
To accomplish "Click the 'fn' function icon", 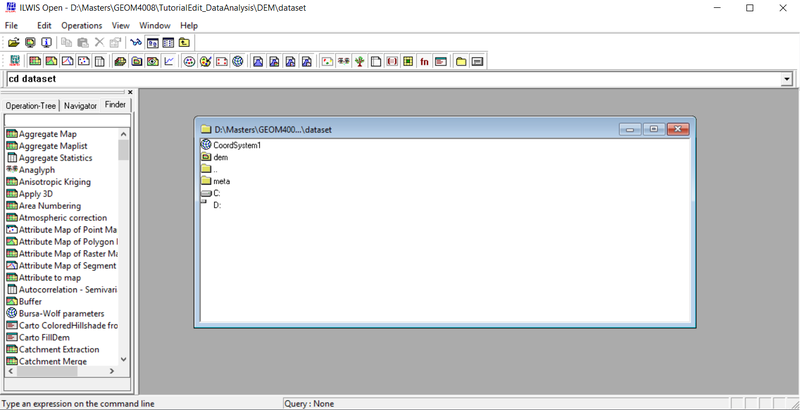I will [424, 61].
